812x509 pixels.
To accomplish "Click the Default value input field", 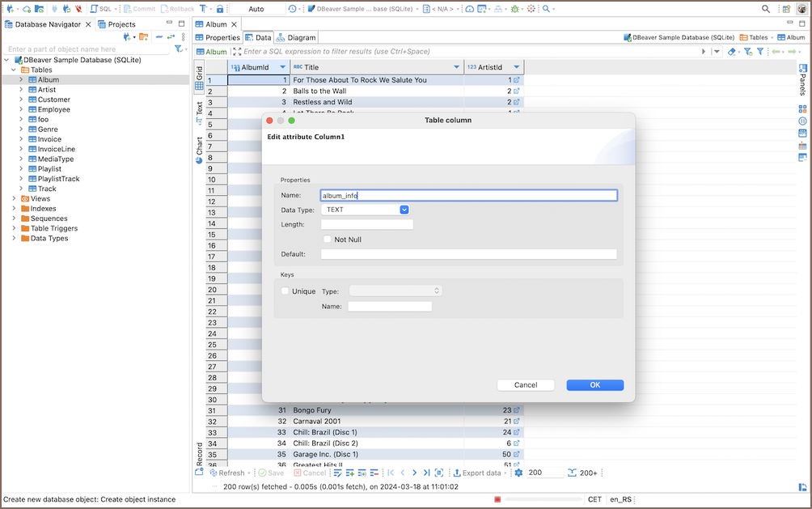I will (468, 254).
